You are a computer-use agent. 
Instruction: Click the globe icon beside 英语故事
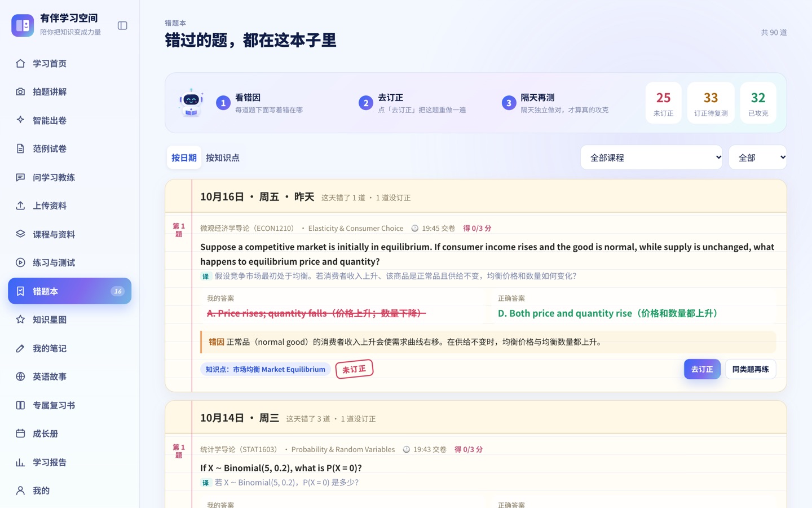20,376
